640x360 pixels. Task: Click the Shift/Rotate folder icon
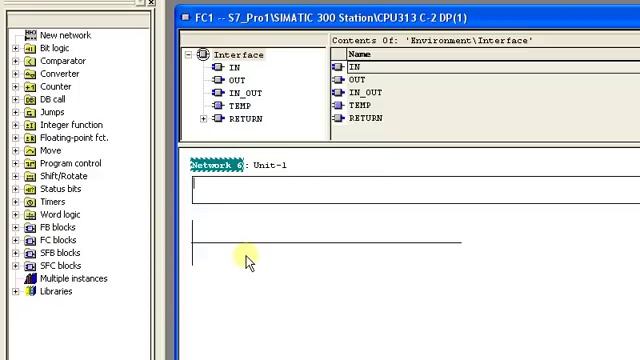coord(30,176)
